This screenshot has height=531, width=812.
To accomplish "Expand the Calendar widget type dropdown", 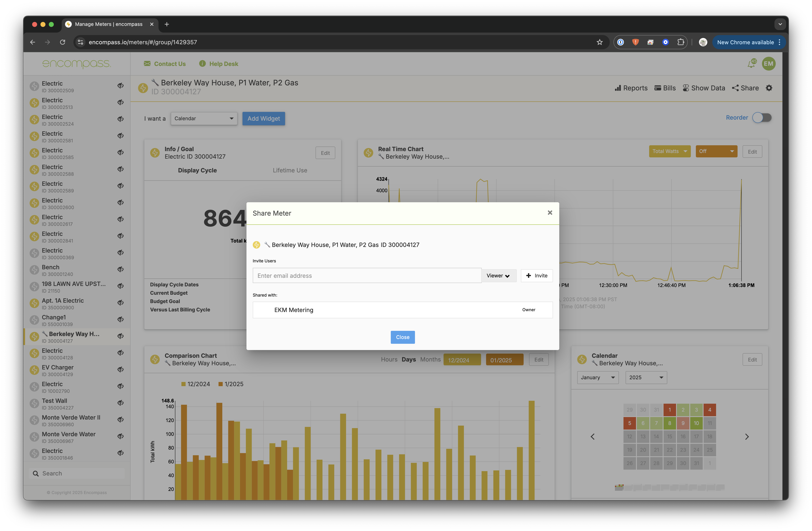I will (x=204, y=119).
